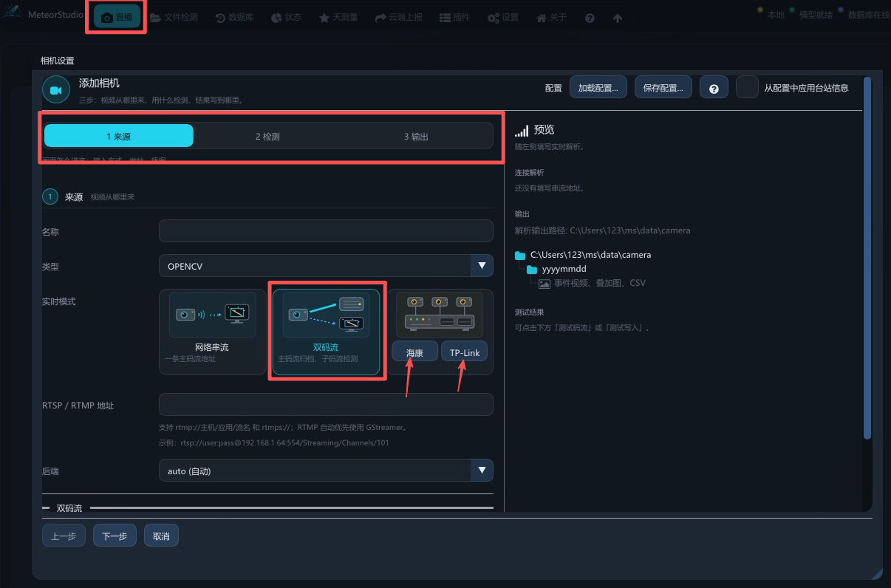Click the 模型就绪 status indicator
This screenshot has width=891, height=588.
point(810,14)
